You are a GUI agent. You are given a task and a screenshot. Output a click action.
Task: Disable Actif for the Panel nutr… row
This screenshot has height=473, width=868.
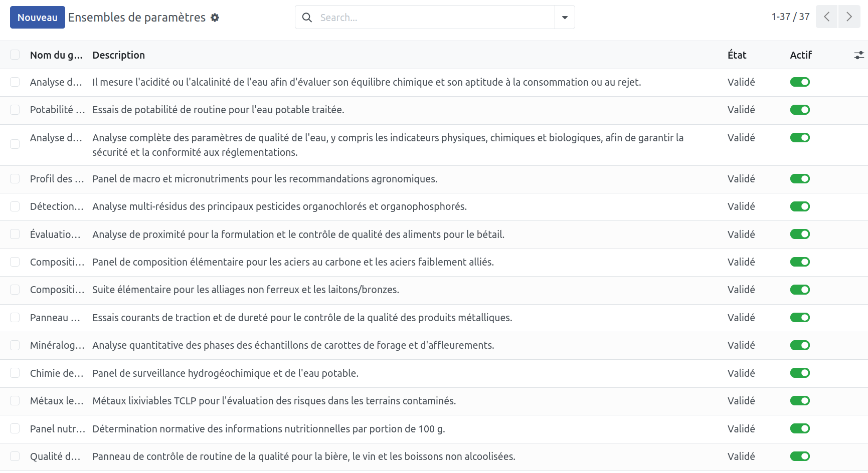tap(800, 428)
